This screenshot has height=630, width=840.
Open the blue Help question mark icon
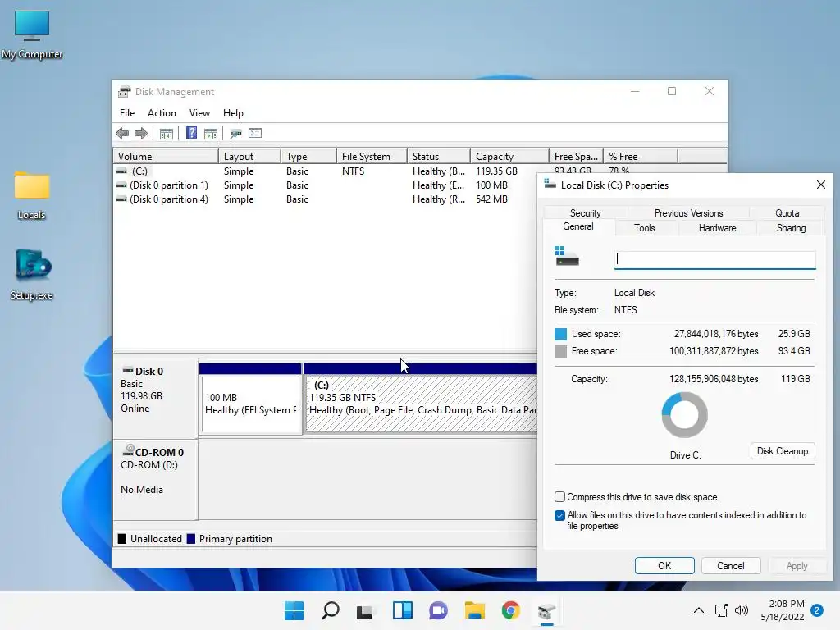point(191,133)
